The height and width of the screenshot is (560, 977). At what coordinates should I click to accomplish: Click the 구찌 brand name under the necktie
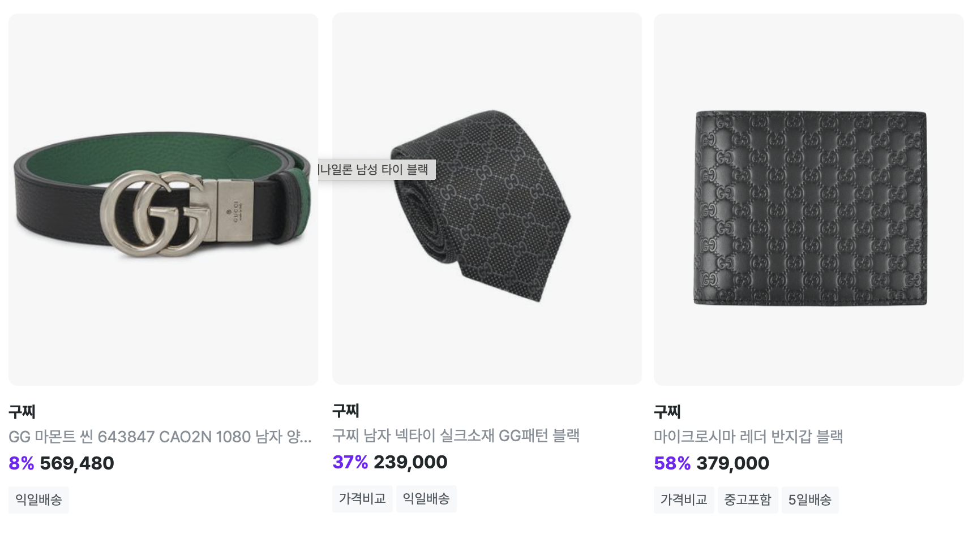346,411
